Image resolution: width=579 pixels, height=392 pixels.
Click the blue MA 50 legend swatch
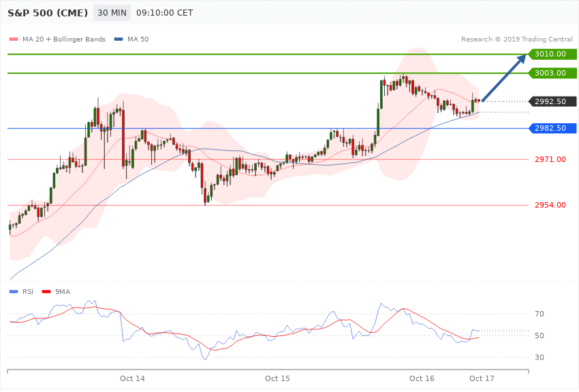(119, 39)
